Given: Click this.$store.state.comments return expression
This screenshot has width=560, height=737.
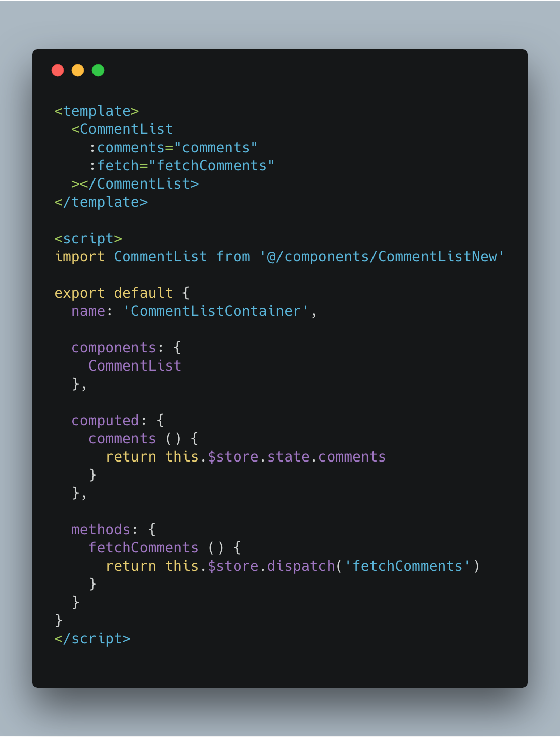Looking at the screenshot, I should tap(275, 457).
